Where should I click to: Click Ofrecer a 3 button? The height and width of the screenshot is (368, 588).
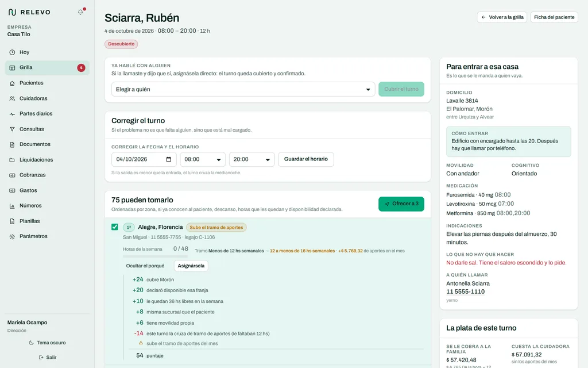coord(401,204)
